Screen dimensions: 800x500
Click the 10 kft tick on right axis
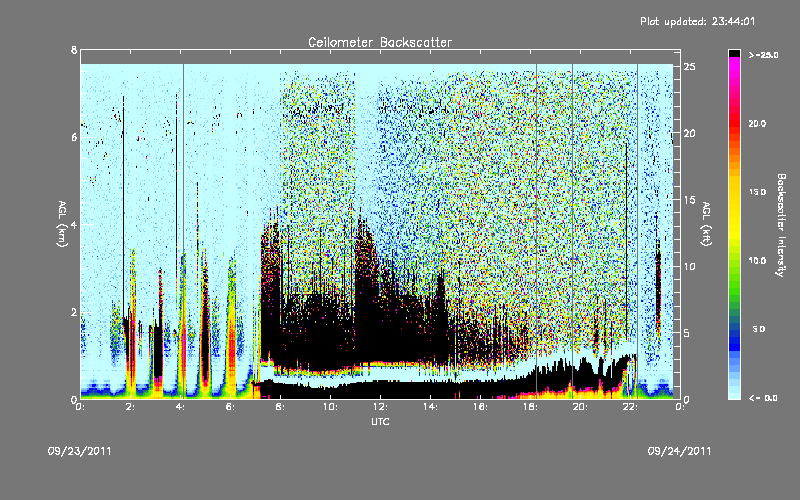pyautogui.click(x=689, y=266)
